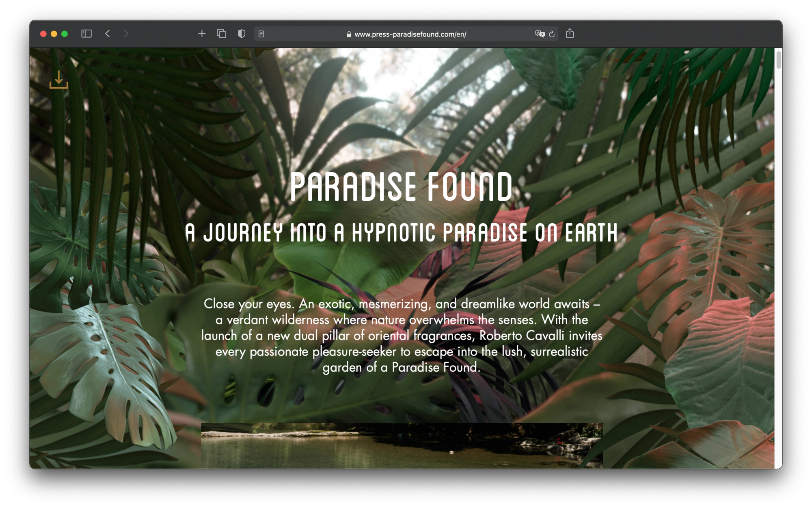Screen dimensions: 812x508
Task: Reload the current page
Action: click(552, 34)
